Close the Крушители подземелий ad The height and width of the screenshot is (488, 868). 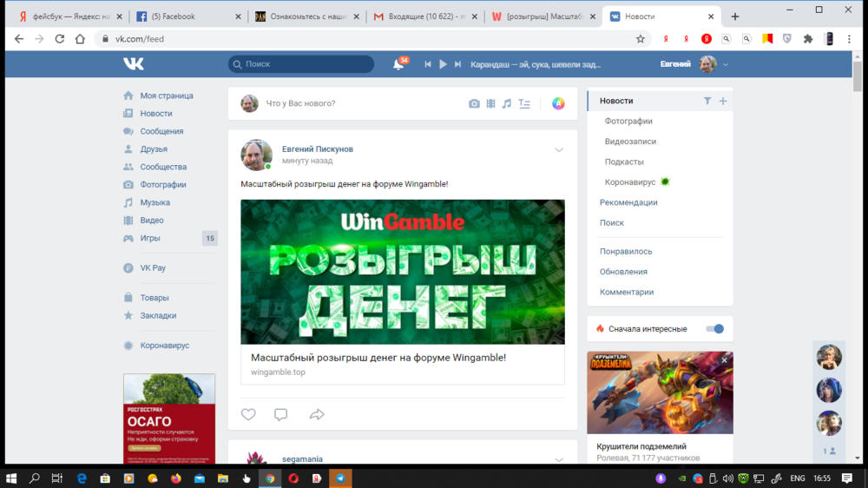724,360
